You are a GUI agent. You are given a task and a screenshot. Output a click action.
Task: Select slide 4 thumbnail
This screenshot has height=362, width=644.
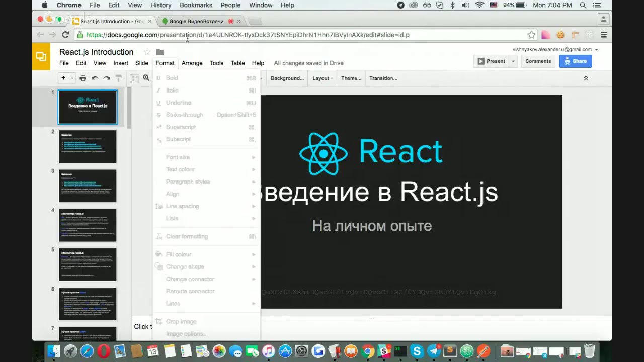tap(88, 225)
